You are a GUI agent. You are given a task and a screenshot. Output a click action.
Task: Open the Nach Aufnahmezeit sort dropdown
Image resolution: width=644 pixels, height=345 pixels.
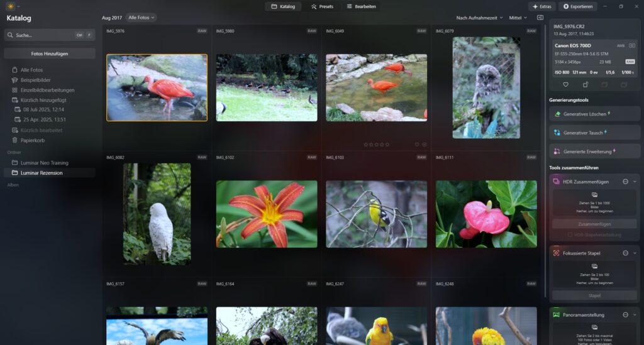479,18
